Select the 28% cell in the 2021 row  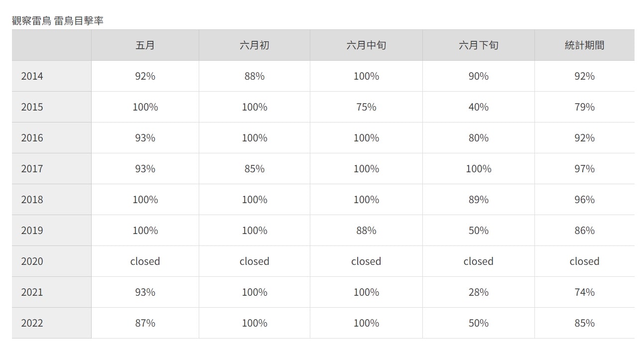pyautogui.click(x=479, y=292)
